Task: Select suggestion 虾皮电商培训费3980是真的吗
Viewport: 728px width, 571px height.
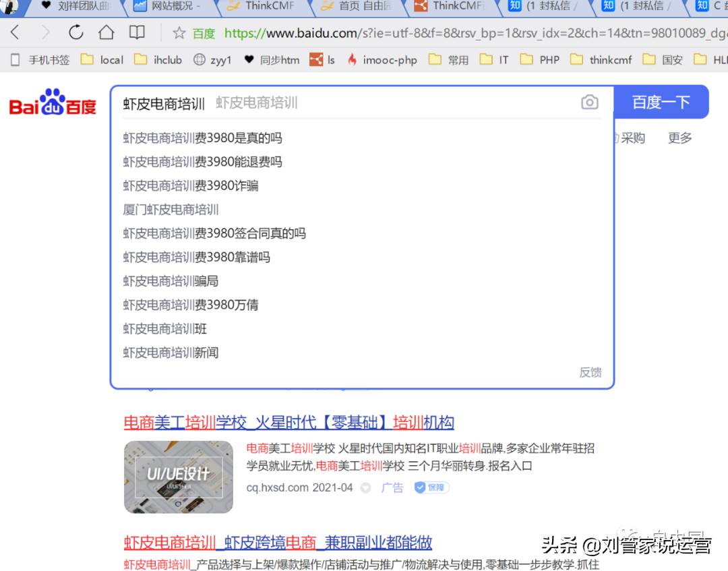Action: pyautogui.click(x=202, y=138)
